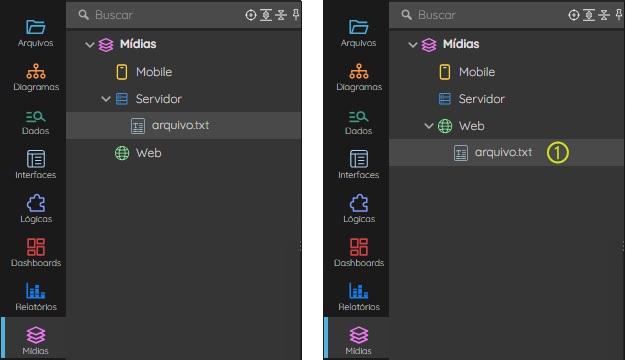This screenshot has width=625, height=360.
Task: Click the locate target icon in left search bar
Action: (x=251, y=15)
